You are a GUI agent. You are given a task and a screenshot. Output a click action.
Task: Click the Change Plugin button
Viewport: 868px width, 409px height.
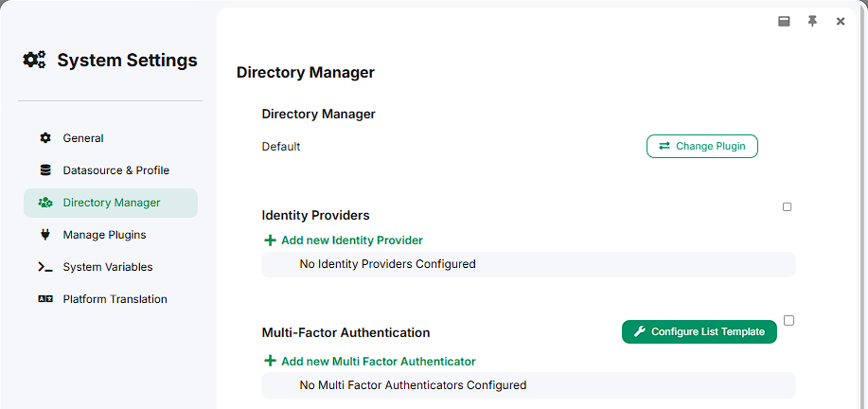coord(702,146)
